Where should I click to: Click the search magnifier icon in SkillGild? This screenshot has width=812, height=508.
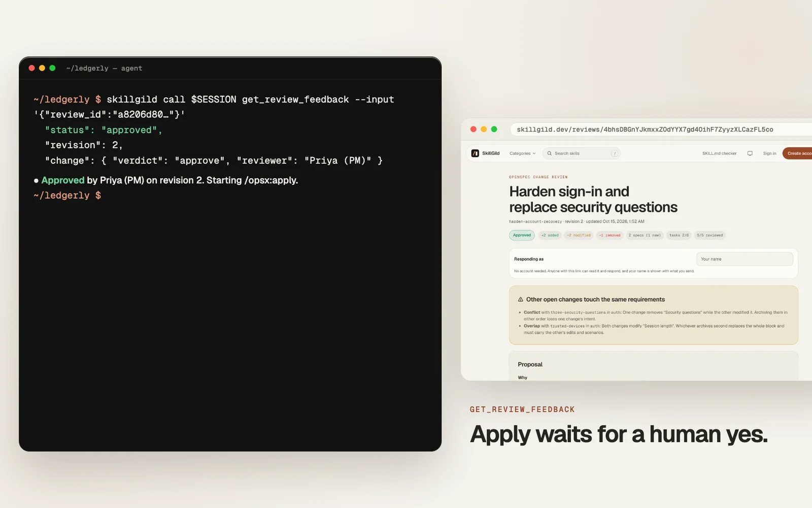pos(549,153)
